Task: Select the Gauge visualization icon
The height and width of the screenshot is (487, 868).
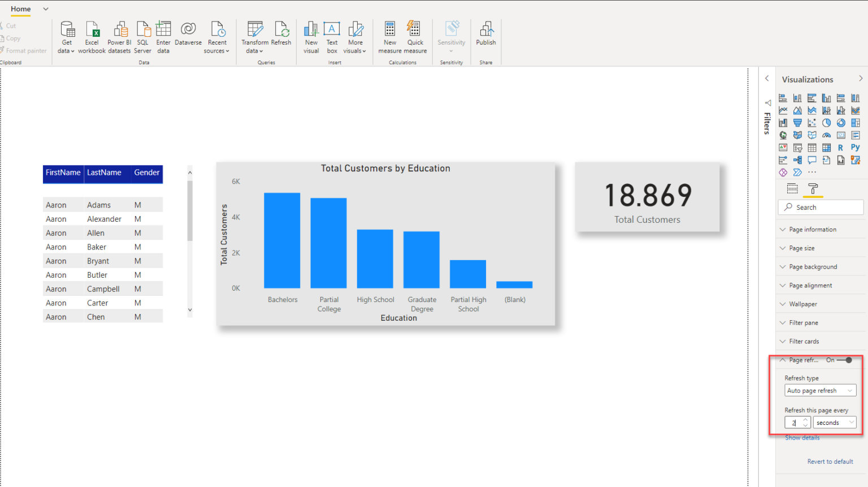Action: click(x=826, y=135)
